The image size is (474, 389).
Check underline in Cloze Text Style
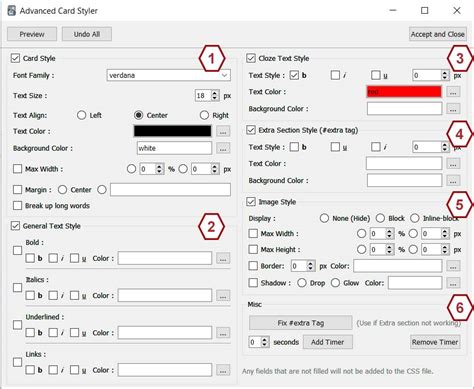point(376,75)
